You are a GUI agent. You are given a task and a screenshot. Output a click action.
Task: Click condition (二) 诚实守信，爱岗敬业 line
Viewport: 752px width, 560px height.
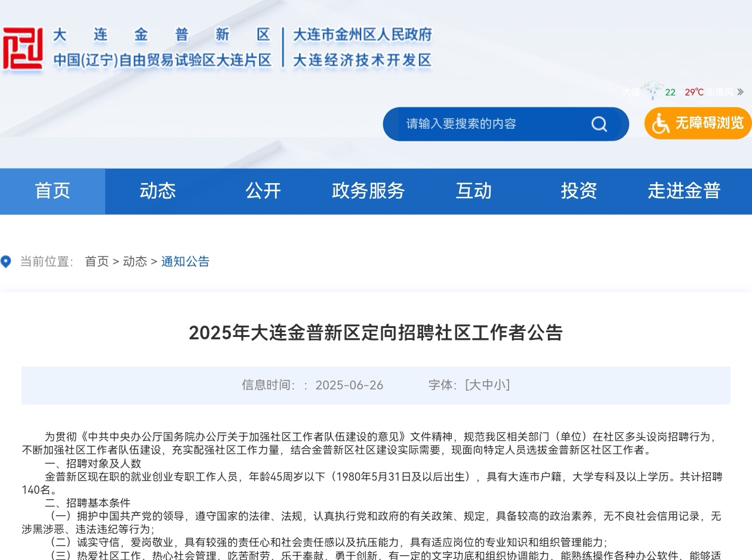click(x=326, y=542)
